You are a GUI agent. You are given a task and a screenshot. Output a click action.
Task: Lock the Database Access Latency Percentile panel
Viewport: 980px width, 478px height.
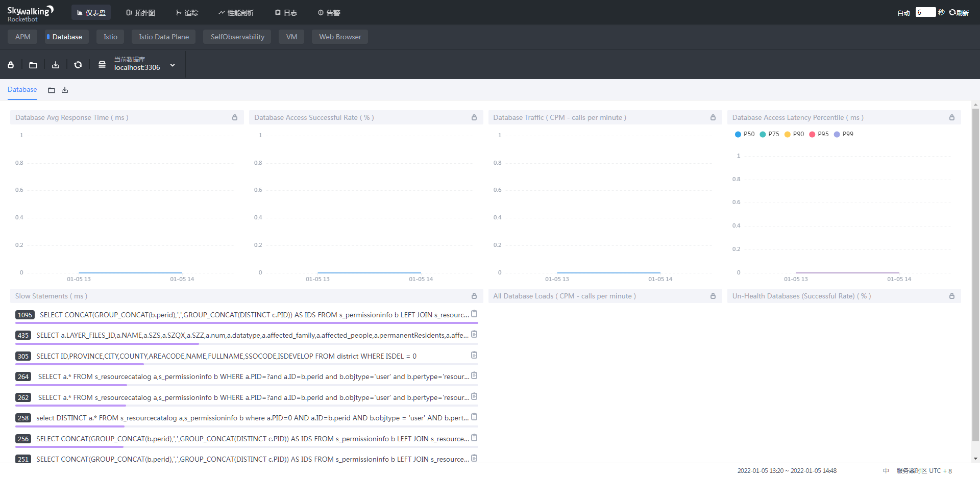(952, 117)
